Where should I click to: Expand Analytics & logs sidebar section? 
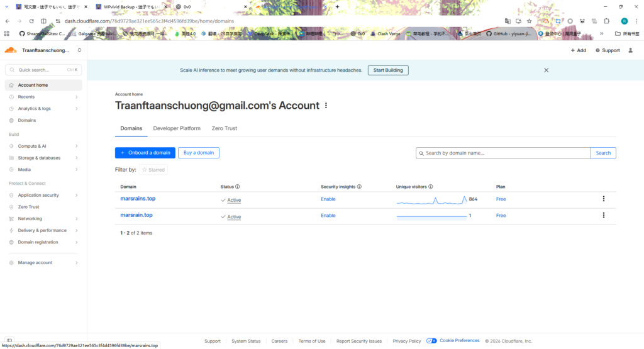(76, 109)
